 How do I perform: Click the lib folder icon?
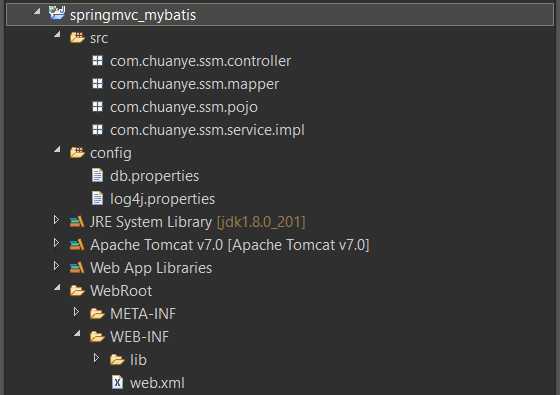(117, 360)
